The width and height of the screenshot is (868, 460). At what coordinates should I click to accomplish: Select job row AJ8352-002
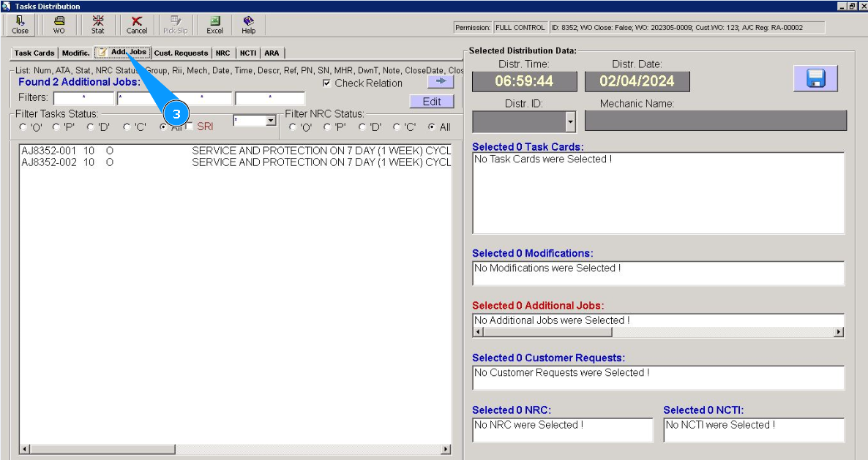click(x=236, y=162)
